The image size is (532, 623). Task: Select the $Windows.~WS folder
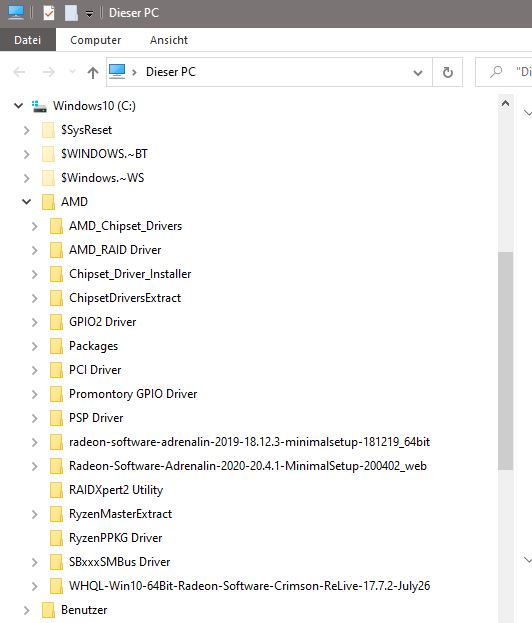click(103, 178)
